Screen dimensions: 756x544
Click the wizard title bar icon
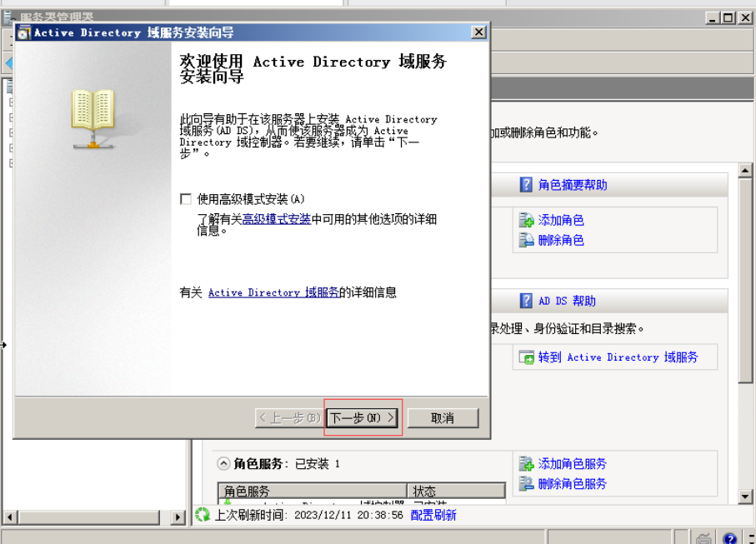click(x=23, y=32)
